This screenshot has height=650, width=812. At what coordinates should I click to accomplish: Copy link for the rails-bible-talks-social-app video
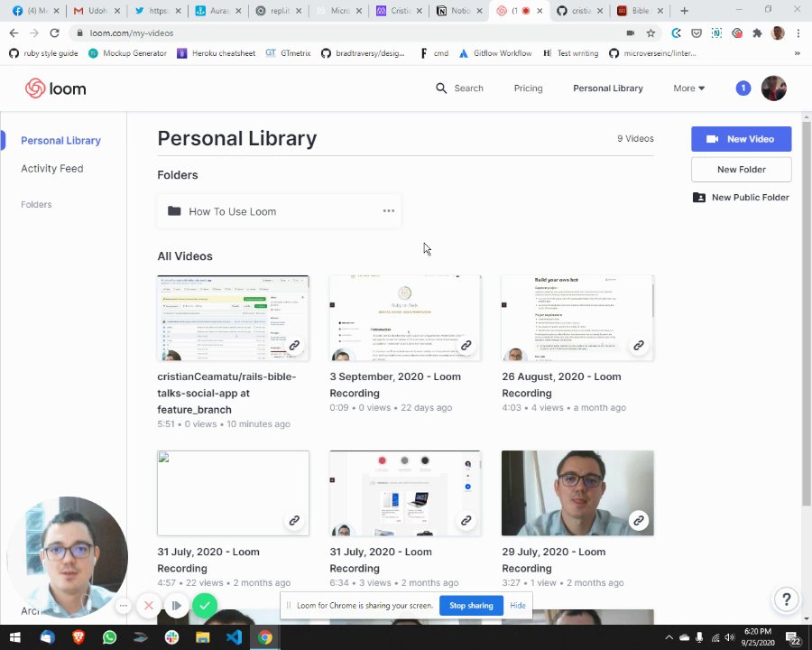pyautogui.click(x=294, y=345)
